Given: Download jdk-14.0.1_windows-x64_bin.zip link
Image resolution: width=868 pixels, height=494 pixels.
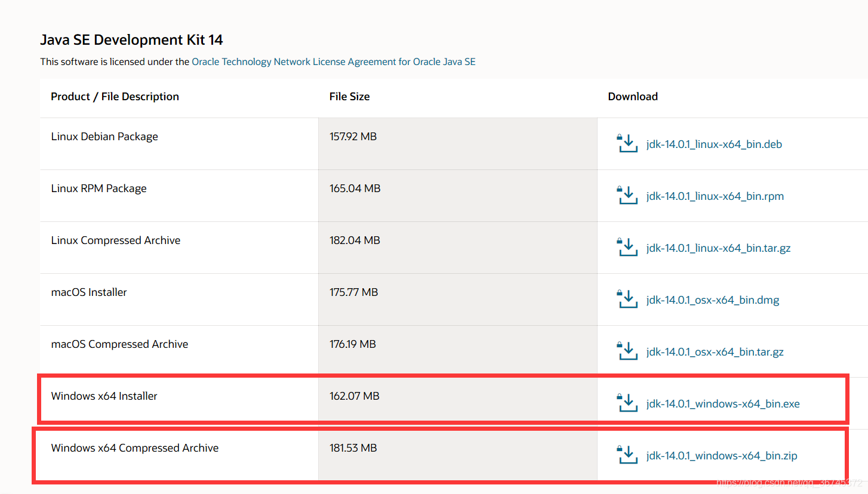Looking at the screenshot, I should pos(722,456).
